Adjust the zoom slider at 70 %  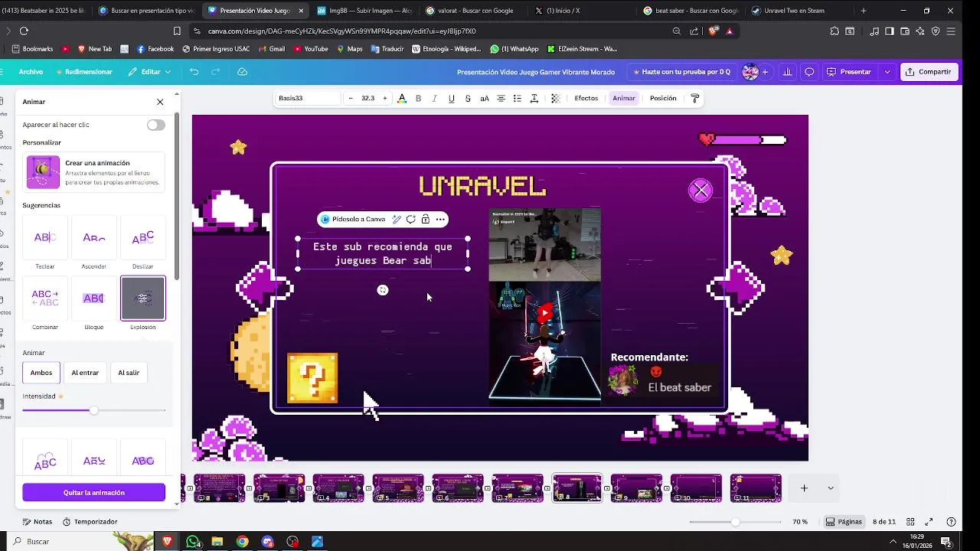[x=735, y=522]
